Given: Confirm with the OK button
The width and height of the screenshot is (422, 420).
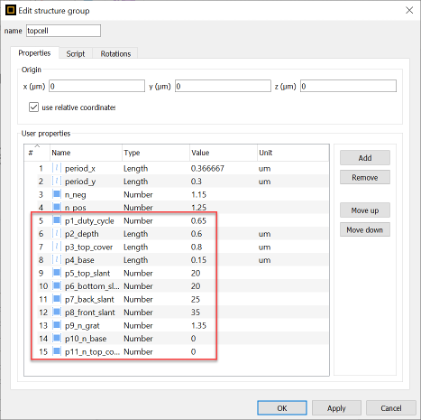Looking at the screenshot, I should click(x=282, y=408).
